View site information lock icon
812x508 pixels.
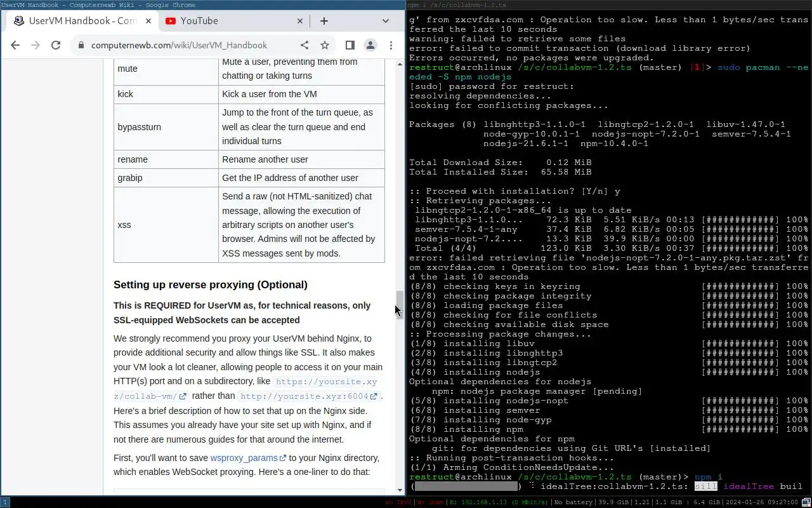coord(81,45)
